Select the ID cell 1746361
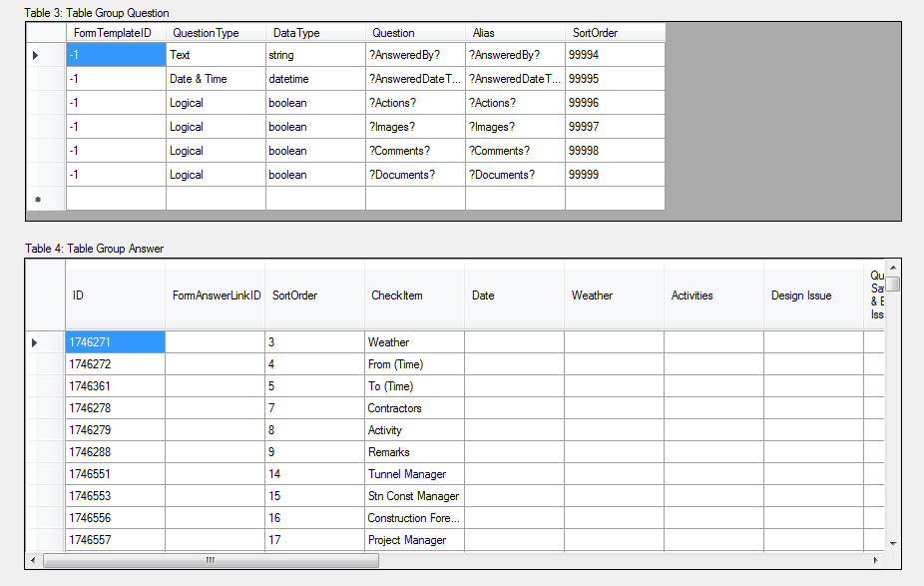This screenshot has height=586, width=924. pyautogui.click(x=115, y=386)
